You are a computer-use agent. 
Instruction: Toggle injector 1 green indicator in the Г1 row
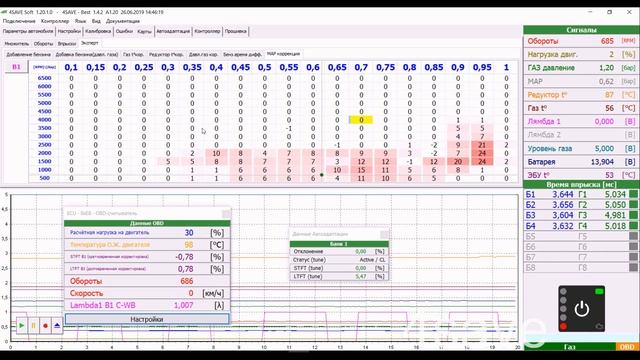(x=634, y=194)
